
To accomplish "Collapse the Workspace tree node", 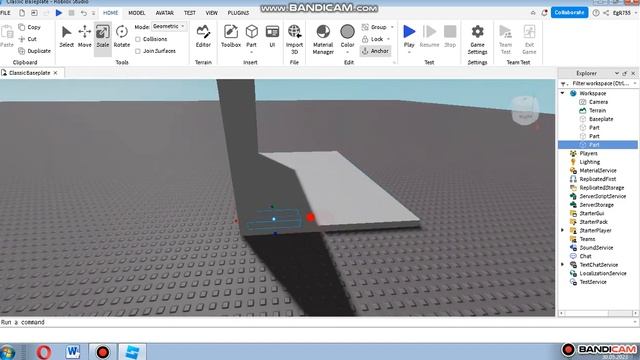I will [562, 93].
